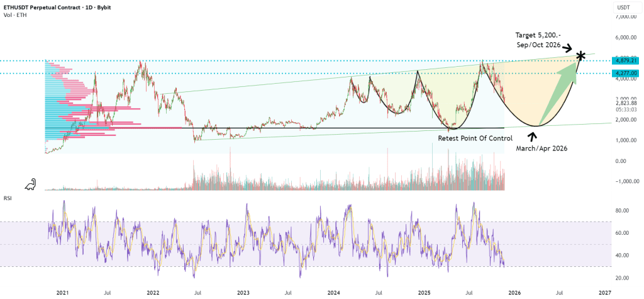Click the 2024 label on time axis
The height and width of the screenshot is (299, 644).
(334, 293)
